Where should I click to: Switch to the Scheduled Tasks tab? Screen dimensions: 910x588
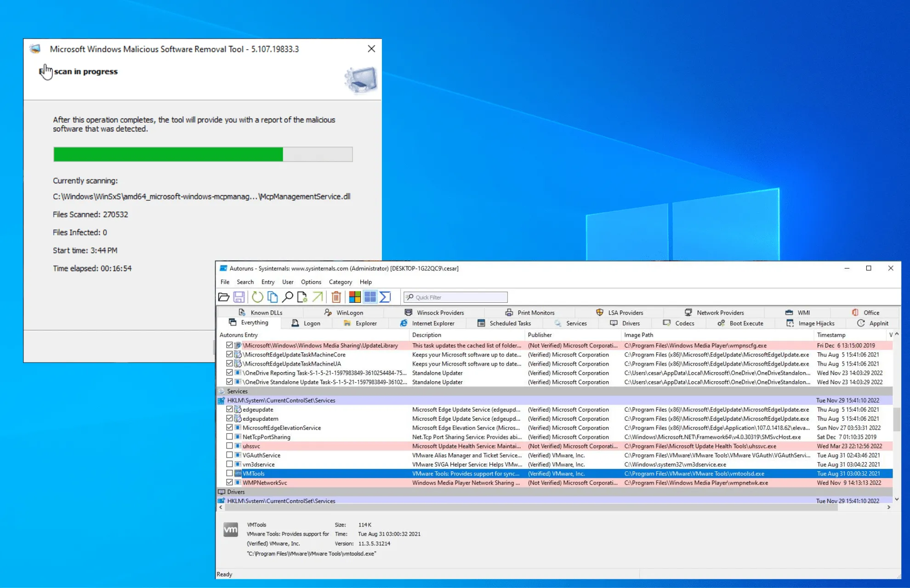[x=504, y=323]
